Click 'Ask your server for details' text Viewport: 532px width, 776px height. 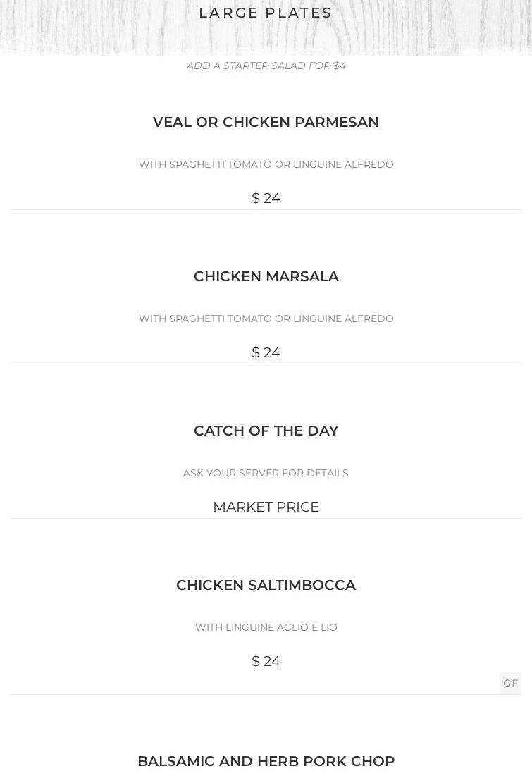tap(266, 473)
